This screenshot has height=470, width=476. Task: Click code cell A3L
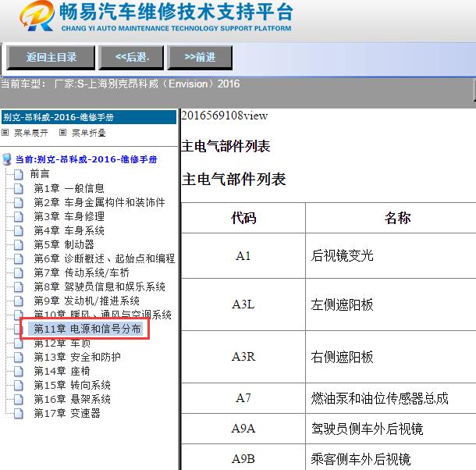coord(243,304)
